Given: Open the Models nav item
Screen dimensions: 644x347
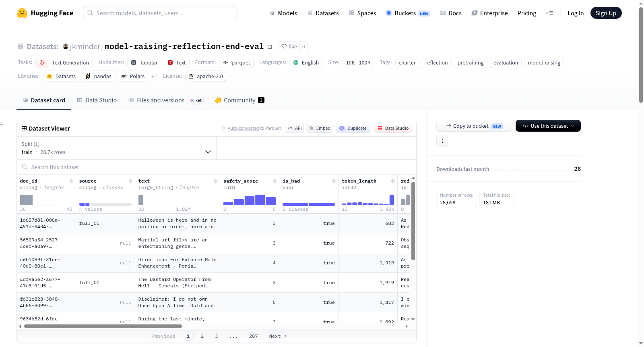Looking at the screenshot, I should tap(283, 13).
